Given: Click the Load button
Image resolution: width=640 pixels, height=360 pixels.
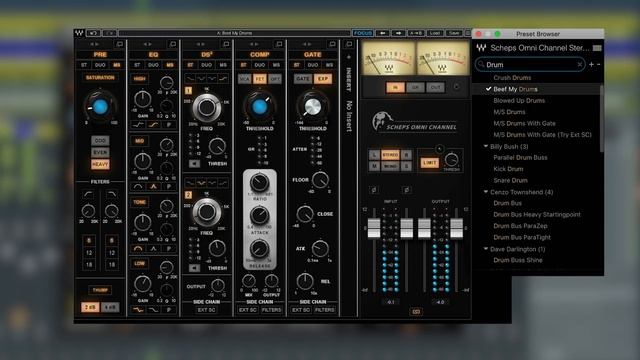Looking at the screenshot, I should [x=435, y=33].
